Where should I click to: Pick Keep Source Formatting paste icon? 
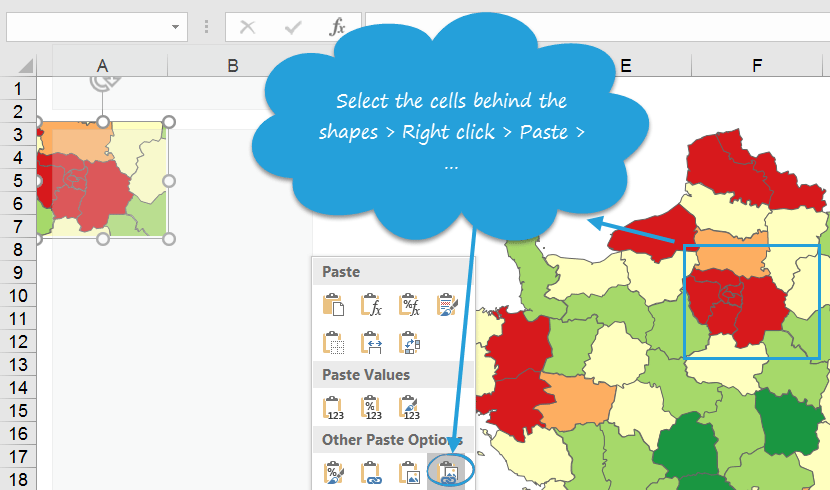(447, 305)
